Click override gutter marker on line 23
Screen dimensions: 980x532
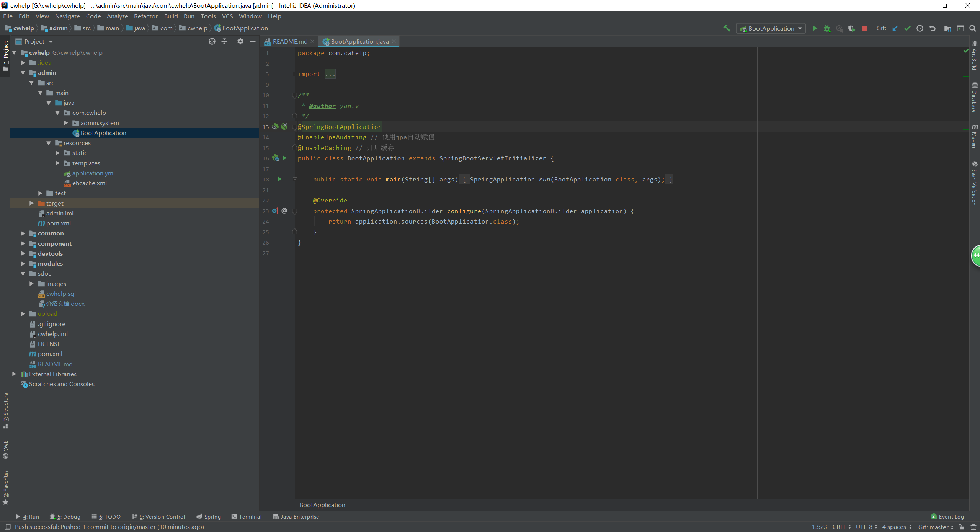pyautogui.click(x=275, y=211)
